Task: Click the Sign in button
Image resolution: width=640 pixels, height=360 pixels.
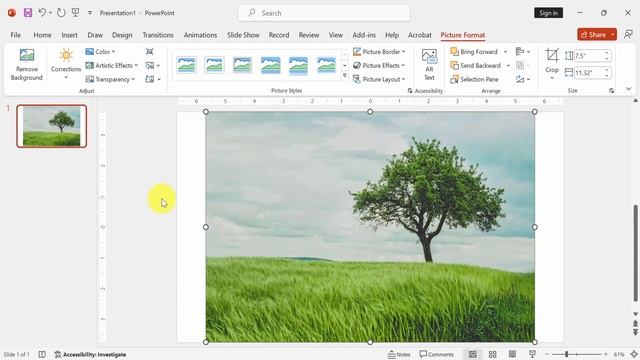Action: coord(548,13)
